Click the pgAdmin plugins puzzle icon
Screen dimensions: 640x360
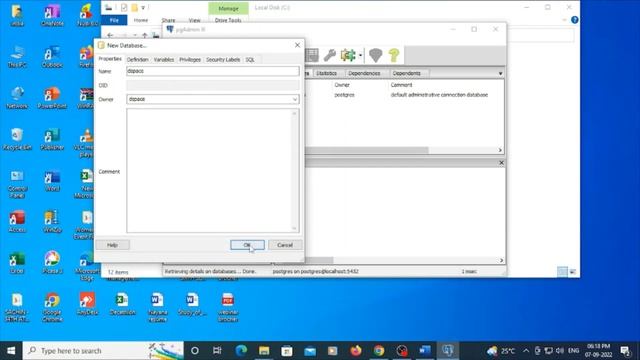pyautogui.click(x=348, y=55)
